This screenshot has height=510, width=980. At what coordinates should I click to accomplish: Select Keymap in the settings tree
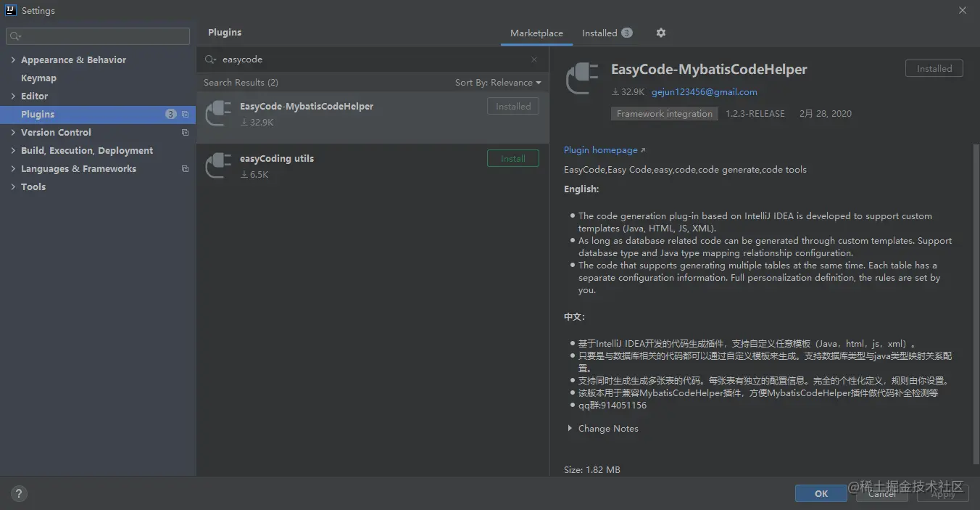[38, 78]
